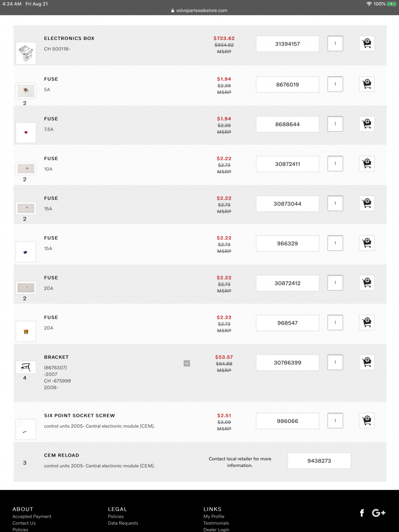
Task: Select quantity field for Electronics Box
Action: pos(335,43)
